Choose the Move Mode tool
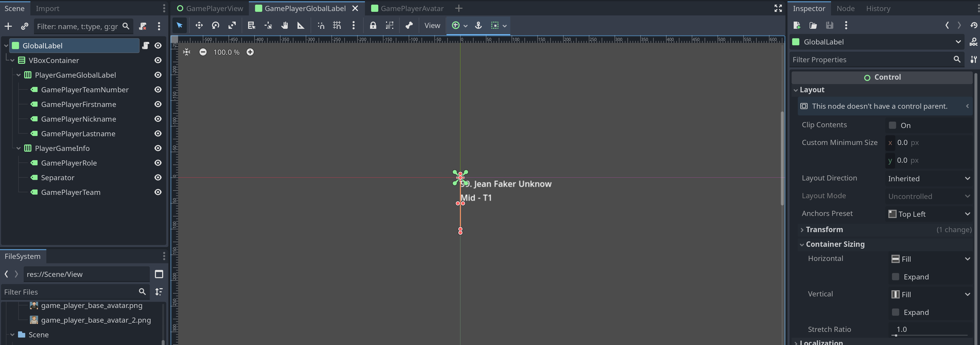 click(x=199, y=25)
